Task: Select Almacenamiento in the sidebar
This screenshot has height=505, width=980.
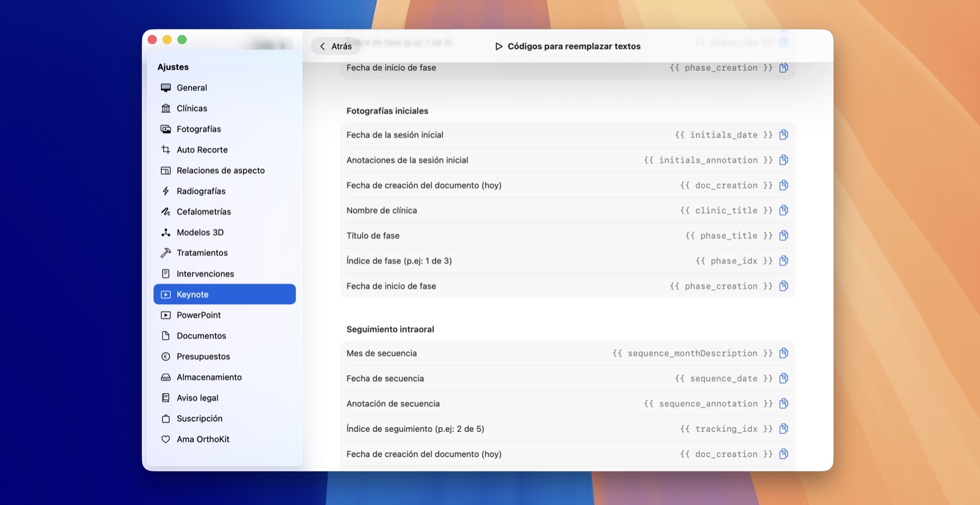Action: click(224, 377)
